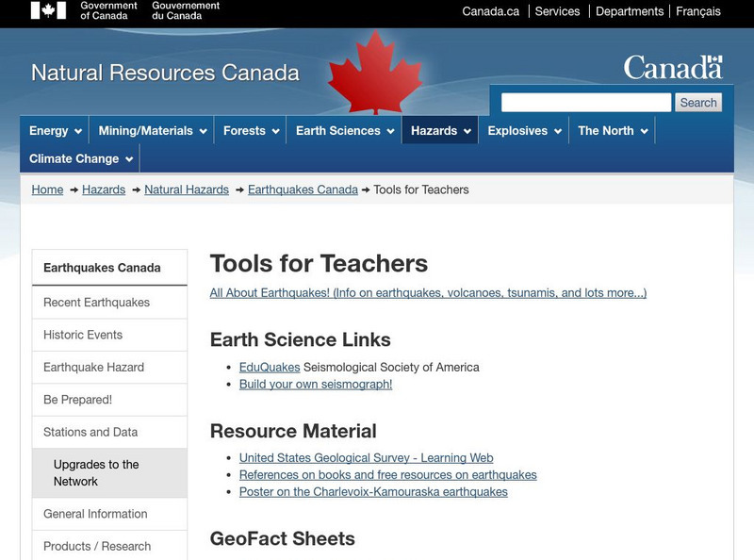Expand The North menu

click(x=612, y=130)
